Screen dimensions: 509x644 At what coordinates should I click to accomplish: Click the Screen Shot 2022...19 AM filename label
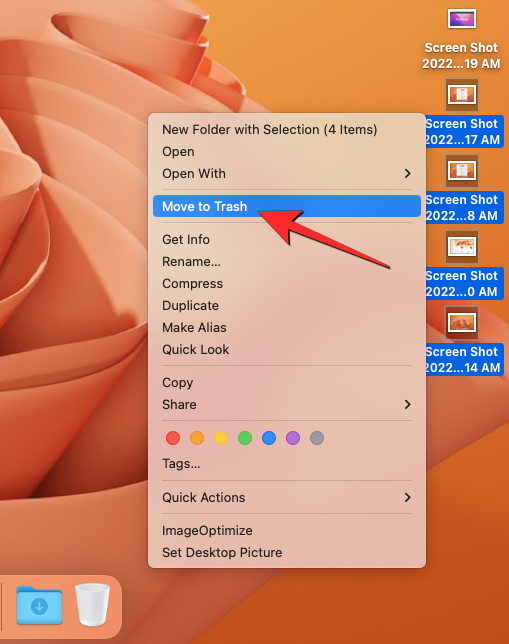point(461,56)
